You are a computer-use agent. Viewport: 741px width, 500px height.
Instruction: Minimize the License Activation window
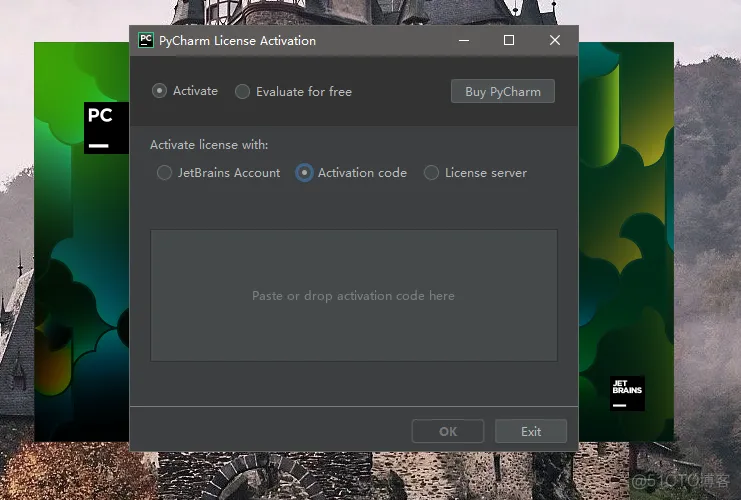464,40
